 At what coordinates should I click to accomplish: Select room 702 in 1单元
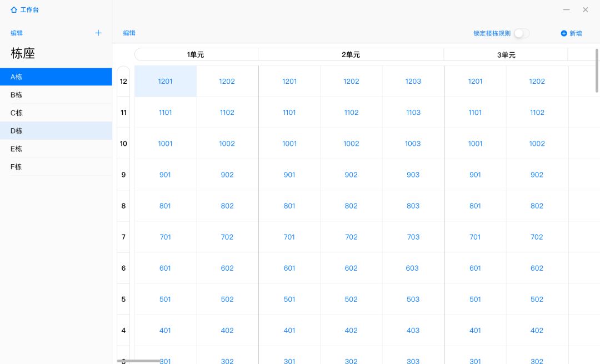click(x=227, y=237)
